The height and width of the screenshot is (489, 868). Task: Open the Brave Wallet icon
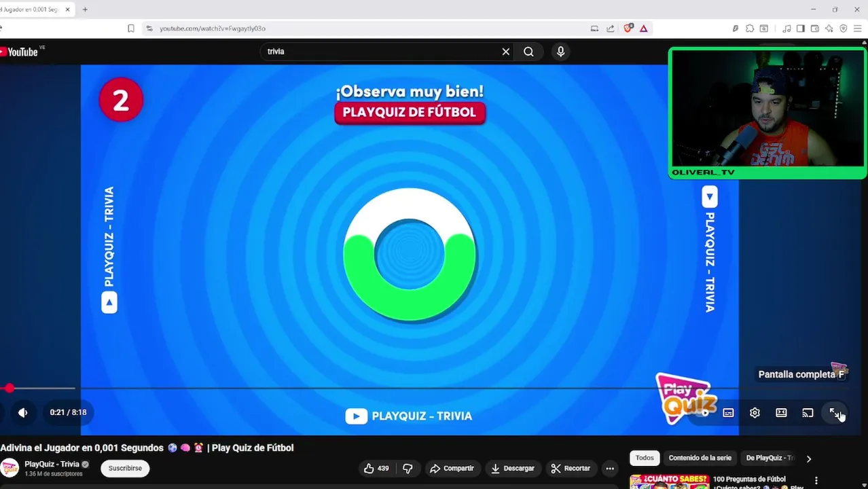pyautogui.click(x=815, y=29)
